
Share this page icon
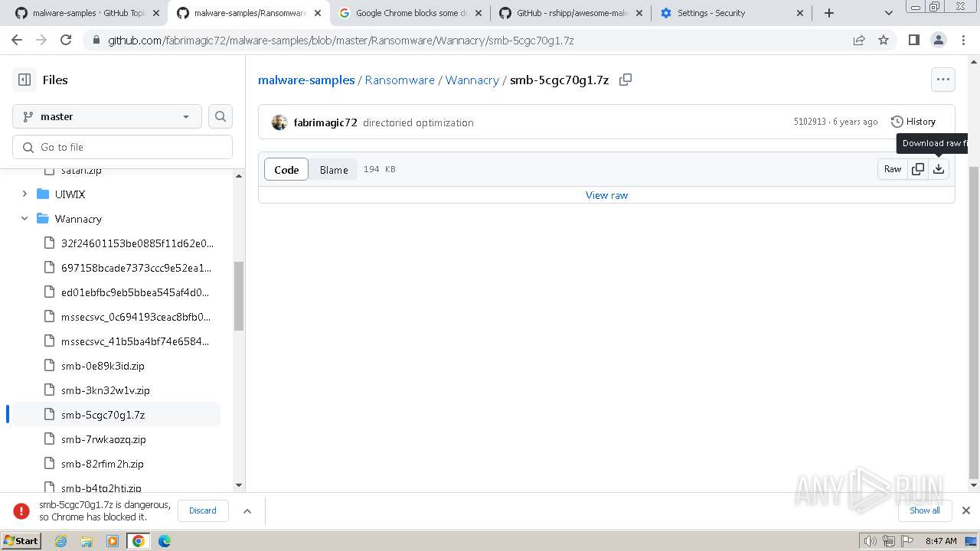[859, 40]
